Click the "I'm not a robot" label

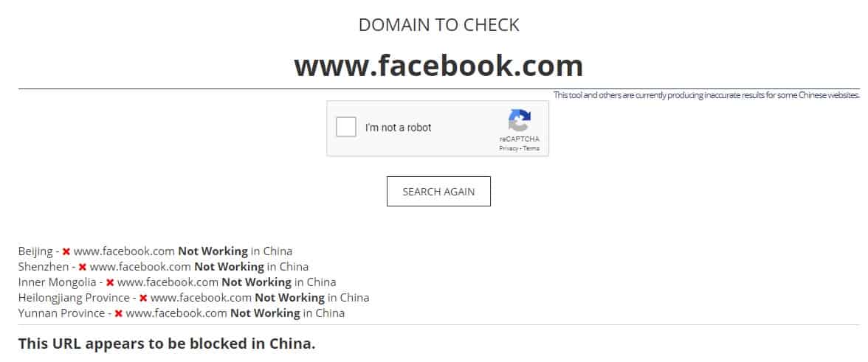coord(398,128)
